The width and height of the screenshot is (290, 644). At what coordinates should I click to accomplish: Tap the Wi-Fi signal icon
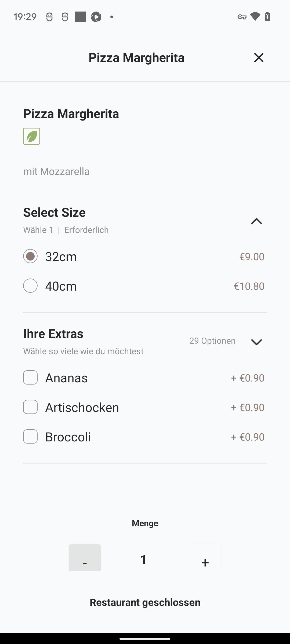255,17
